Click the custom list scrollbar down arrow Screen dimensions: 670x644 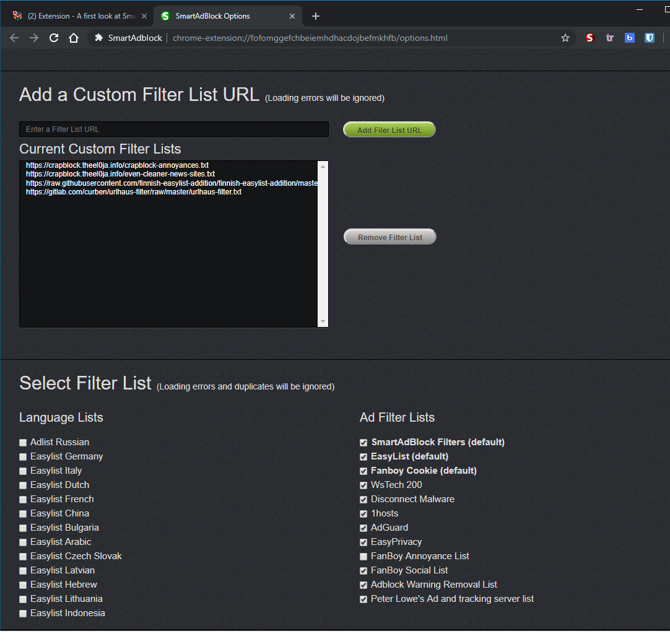[323, 321]
